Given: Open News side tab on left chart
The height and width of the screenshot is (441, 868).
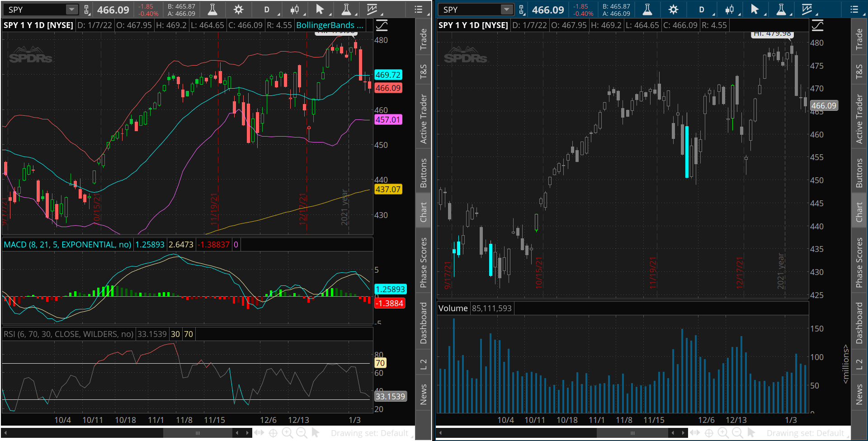Looking at the screenshot, I should (423, 394).
